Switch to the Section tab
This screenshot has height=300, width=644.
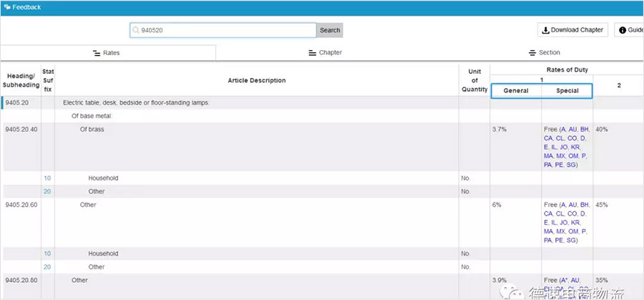pyautogui.click(x=544, y=53)
